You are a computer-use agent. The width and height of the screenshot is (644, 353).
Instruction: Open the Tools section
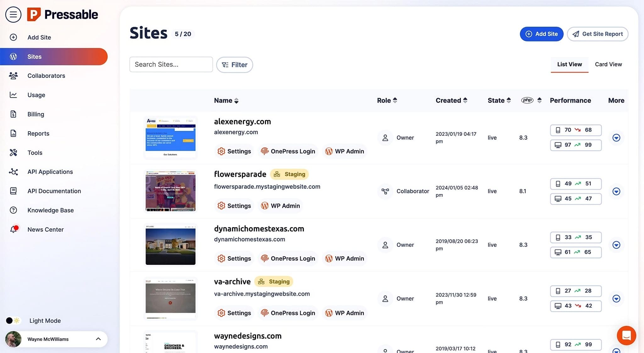[35, 152]
